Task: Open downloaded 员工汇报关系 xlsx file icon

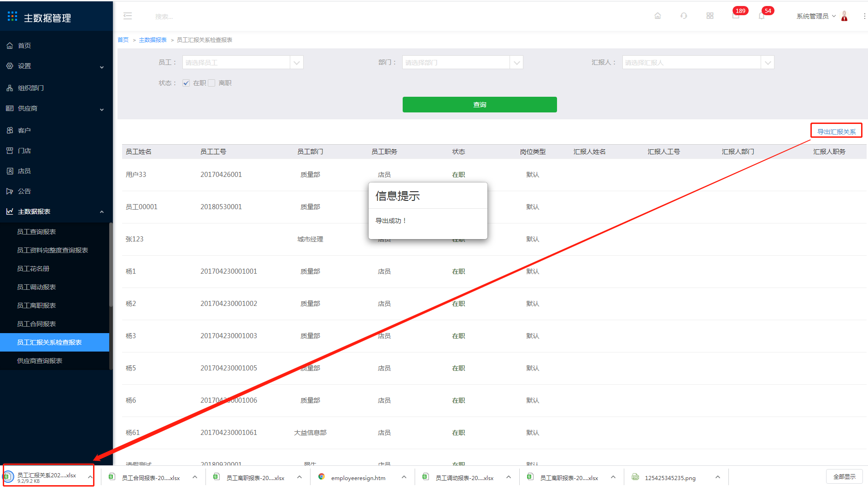Action: (x=8, y=476)
